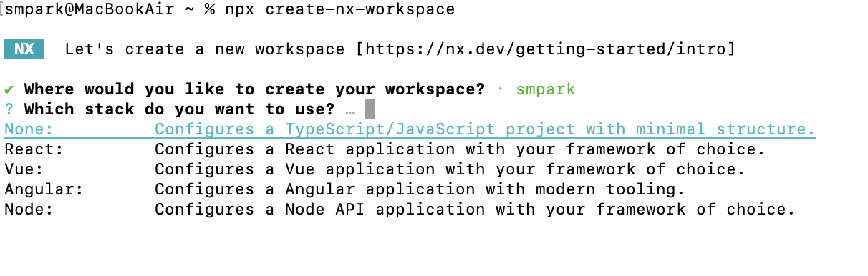Choose the "Node:" stack option
Image resolution: width=868 pixels, height=276 pixels.
coord(400,210)
